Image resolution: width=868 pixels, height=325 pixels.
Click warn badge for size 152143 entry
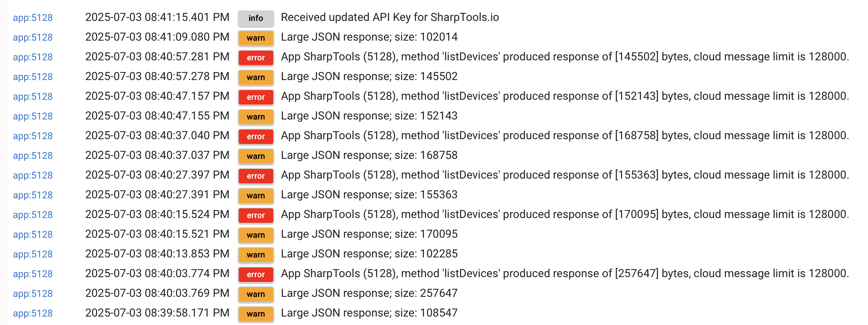tap(256, 117)
